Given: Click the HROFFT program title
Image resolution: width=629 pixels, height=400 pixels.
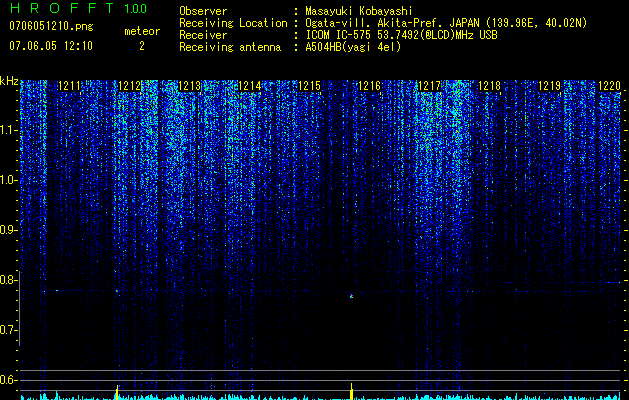Looking at the screenshot, I should point(61,8).
